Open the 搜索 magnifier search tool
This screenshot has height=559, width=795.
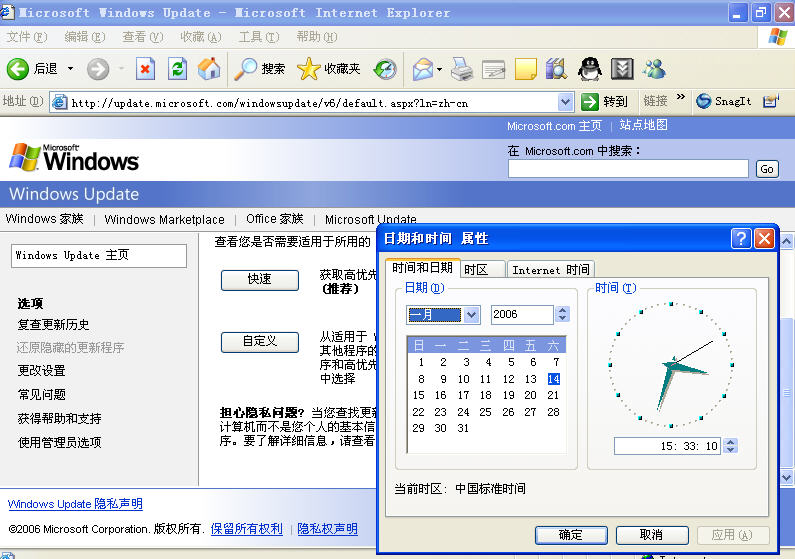click(259, 69)
